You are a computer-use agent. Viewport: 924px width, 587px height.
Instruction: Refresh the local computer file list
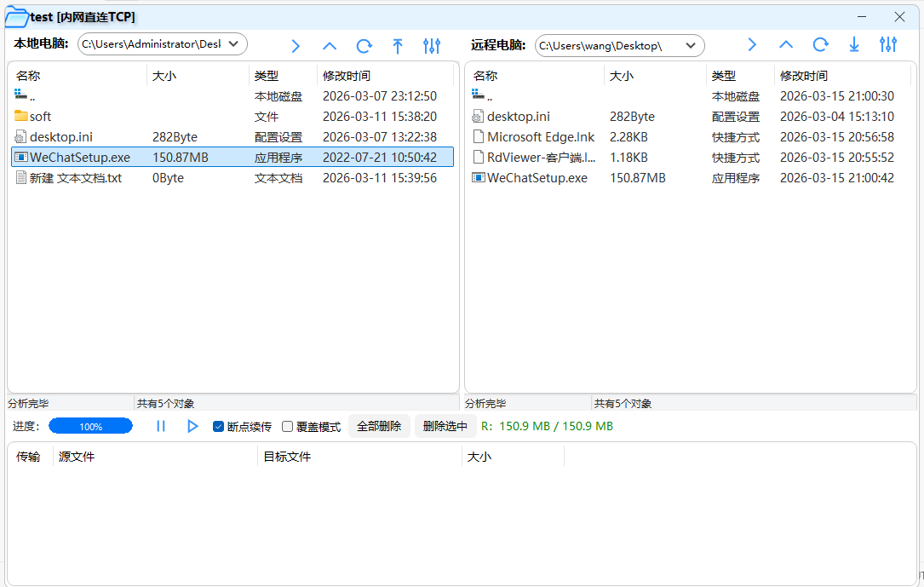pyautogui.click(x=364, y=45)
